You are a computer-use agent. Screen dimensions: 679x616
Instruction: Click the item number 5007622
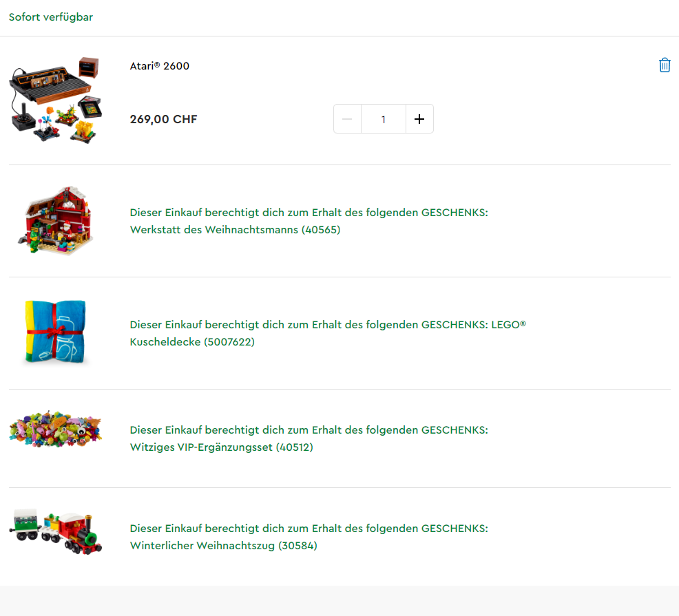point(229,341)
